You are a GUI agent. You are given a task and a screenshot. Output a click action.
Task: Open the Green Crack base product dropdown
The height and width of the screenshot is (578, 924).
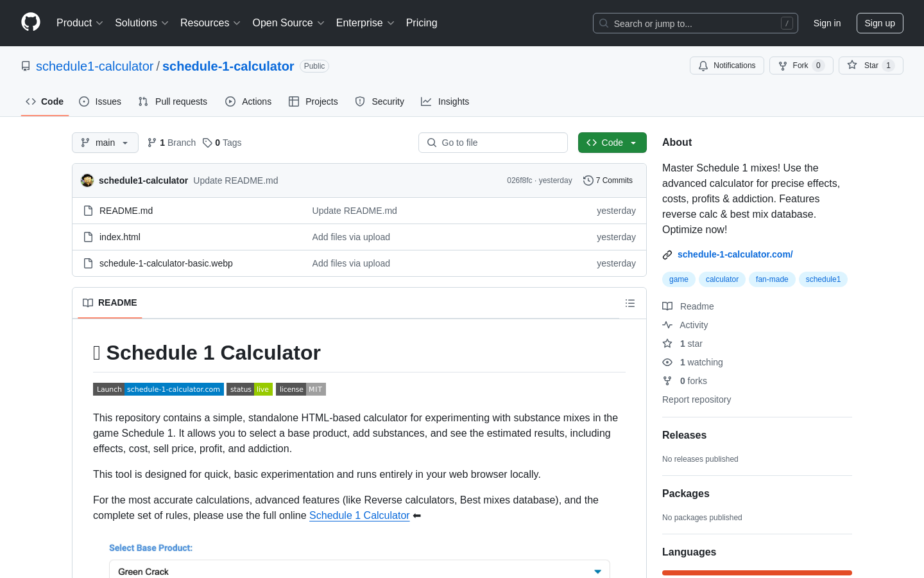pos(359,571)
